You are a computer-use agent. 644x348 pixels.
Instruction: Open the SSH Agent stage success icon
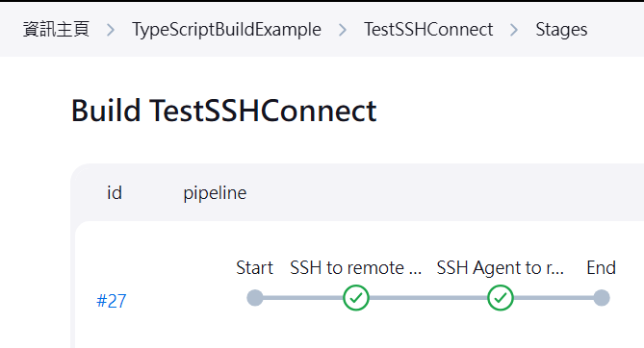(501, 298)
